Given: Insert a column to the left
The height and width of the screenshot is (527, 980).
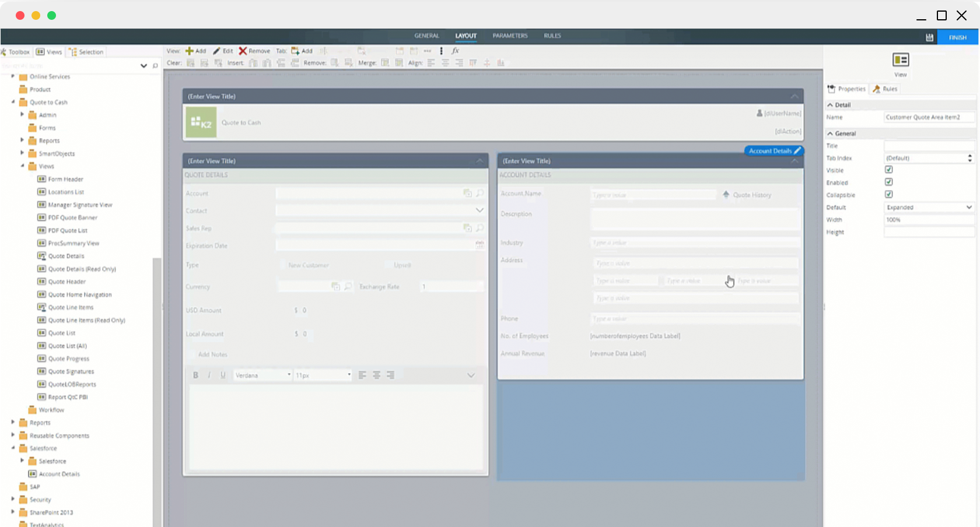Looking at the screenshot, I should (253, 63).
